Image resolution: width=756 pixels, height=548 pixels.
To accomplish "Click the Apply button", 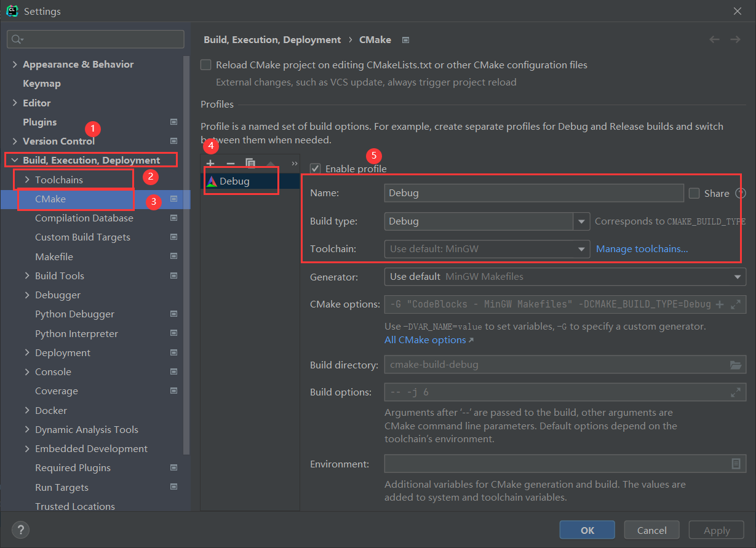I will (717, 530).
